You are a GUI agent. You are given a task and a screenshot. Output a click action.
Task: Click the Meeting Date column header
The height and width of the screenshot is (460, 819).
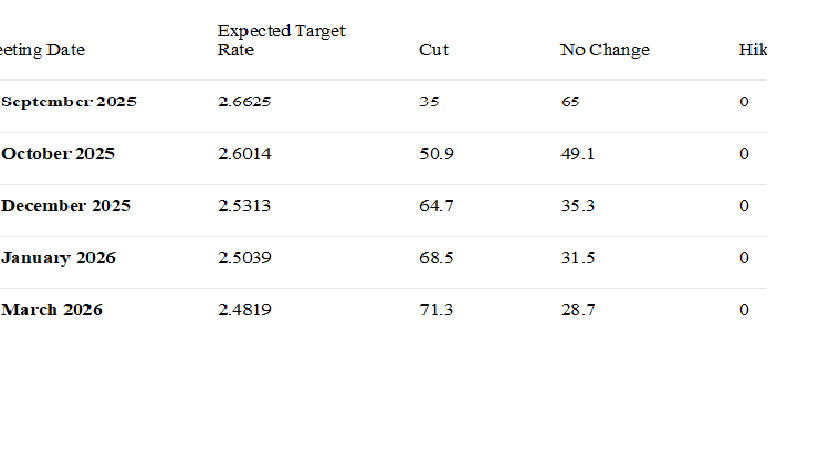click(x=43, y=50)
